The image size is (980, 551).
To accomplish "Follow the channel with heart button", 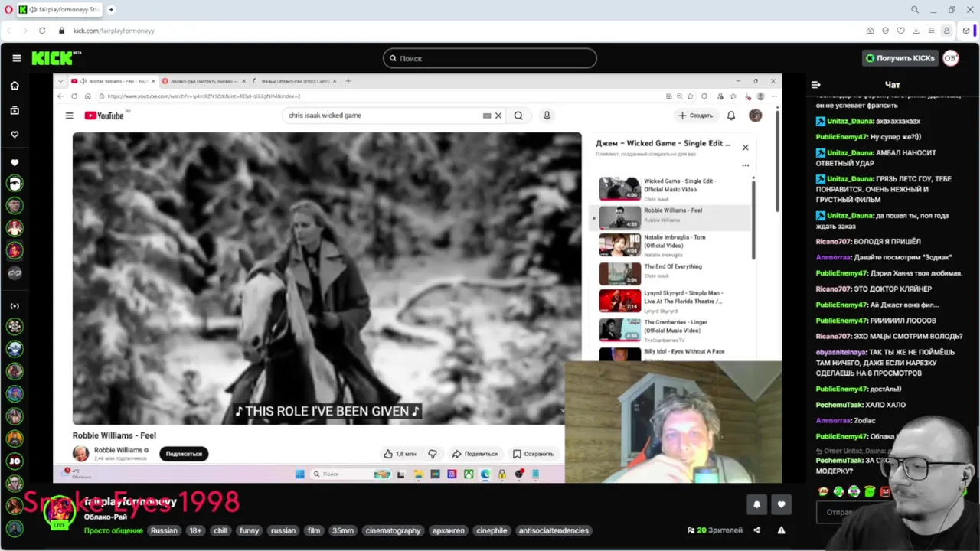I will point(781,504).
